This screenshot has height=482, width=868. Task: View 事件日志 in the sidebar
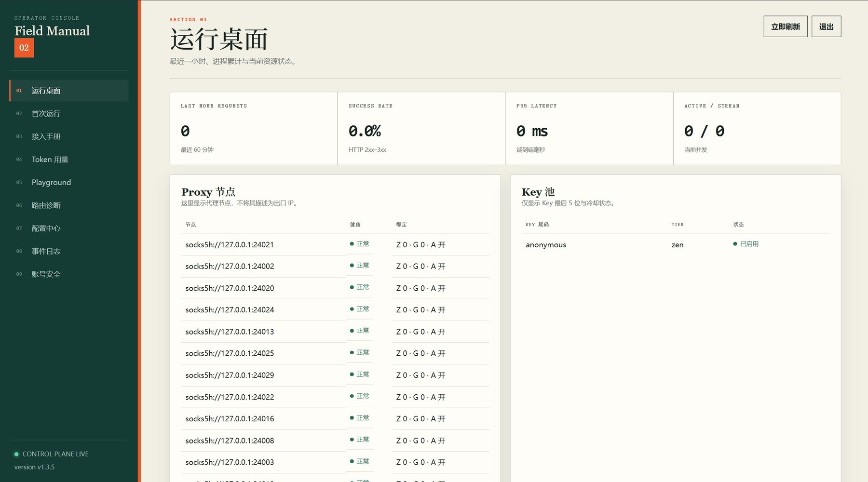click(69, 251)
